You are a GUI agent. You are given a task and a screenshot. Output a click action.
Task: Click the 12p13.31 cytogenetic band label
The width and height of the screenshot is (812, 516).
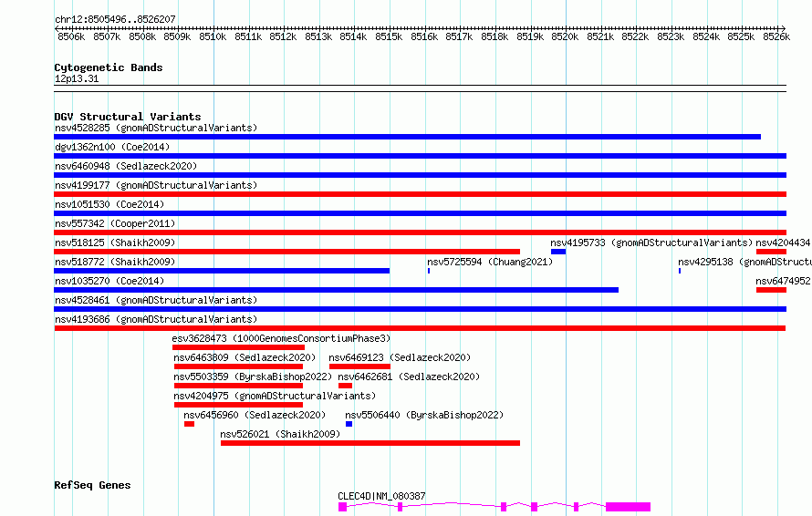(x=77, y=78)
